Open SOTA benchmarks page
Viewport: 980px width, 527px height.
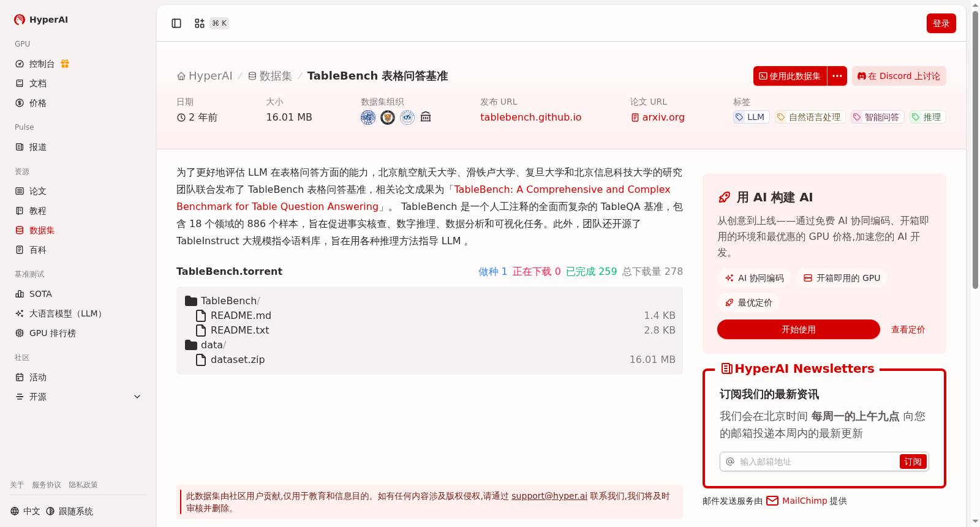click(34, 294)
